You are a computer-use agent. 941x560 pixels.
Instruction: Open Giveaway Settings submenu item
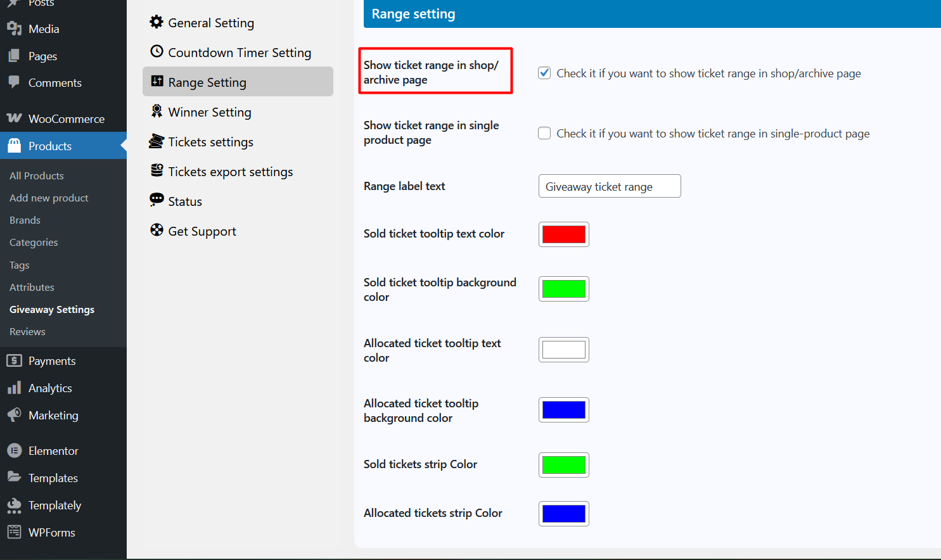(x=52, y=309)
